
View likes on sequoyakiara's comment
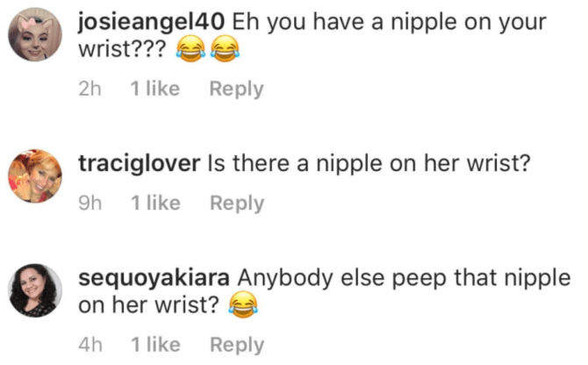(x=155, y=345)
